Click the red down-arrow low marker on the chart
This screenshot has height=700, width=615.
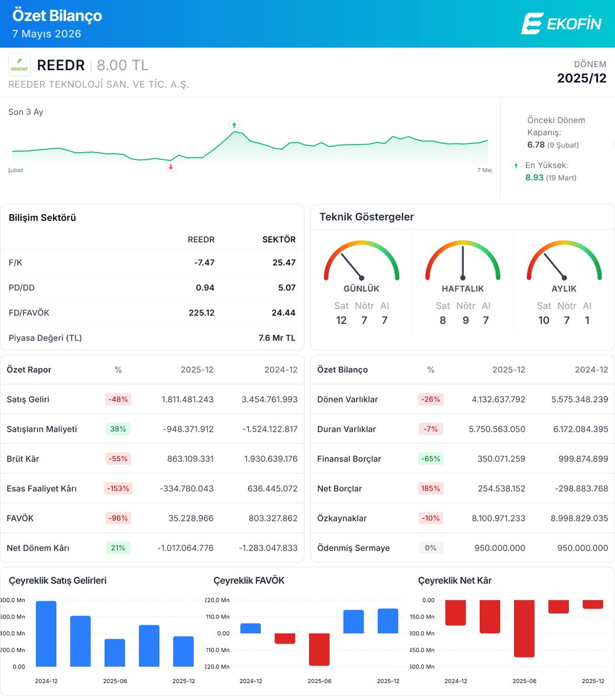click(x=171, y=167)
